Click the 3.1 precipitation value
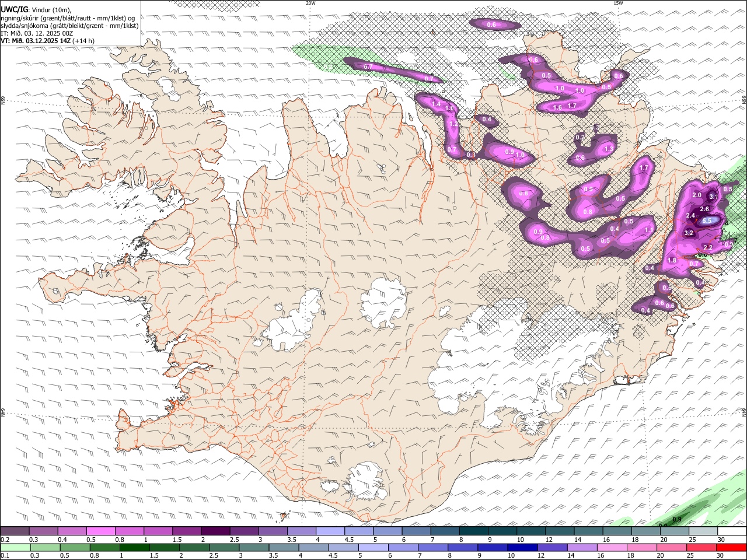747x560 pixels. [714, 197]
